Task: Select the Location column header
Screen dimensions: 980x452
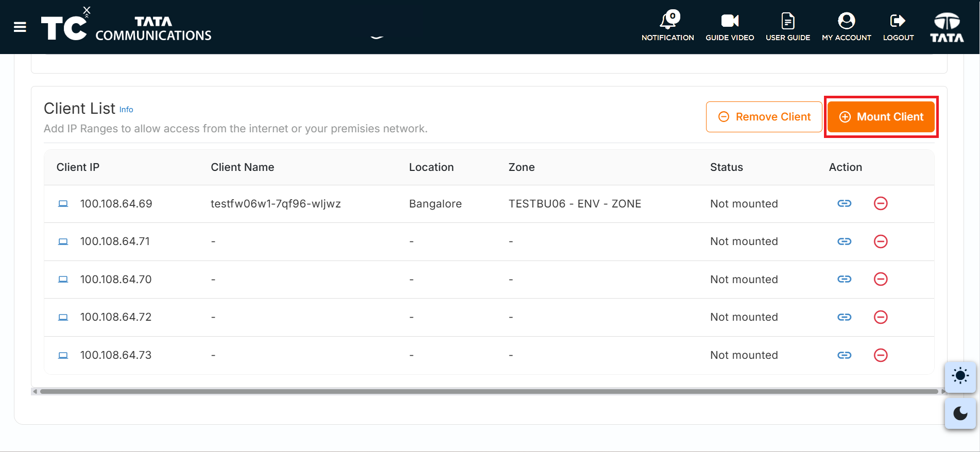Action: [x=432, y=167]
